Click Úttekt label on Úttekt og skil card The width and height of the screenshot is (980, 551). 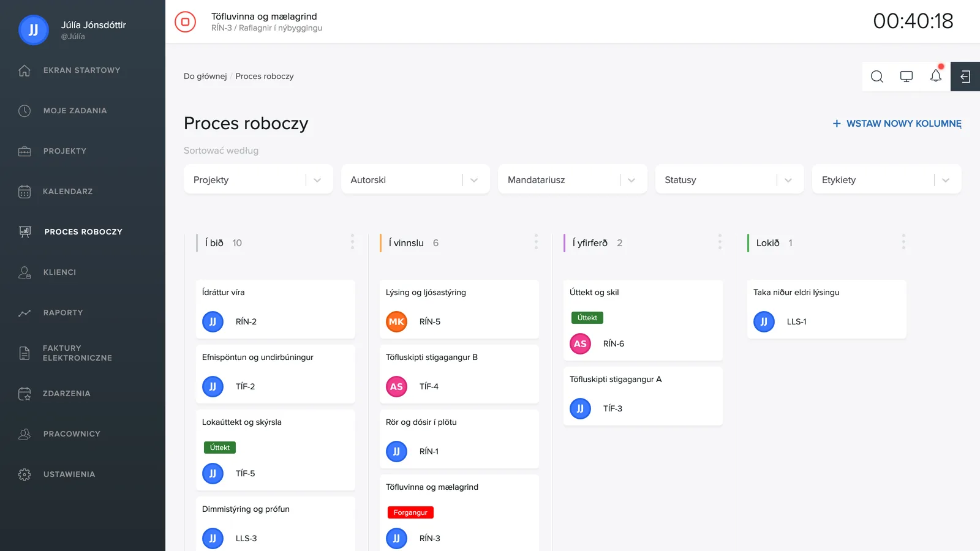587,318
